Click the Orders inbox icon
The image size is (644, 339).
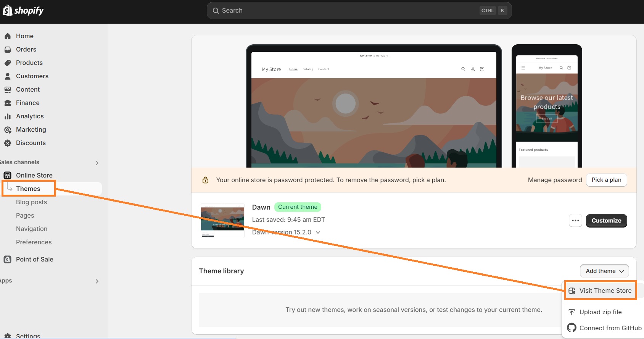tap(8, 50)
